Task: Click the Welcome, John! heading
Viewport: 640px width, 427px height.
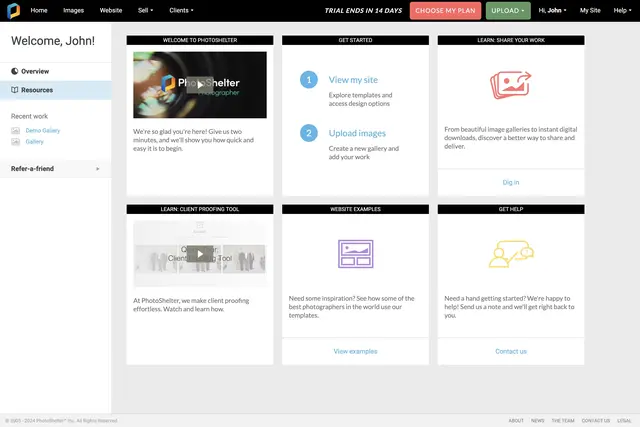Action: 53,41
